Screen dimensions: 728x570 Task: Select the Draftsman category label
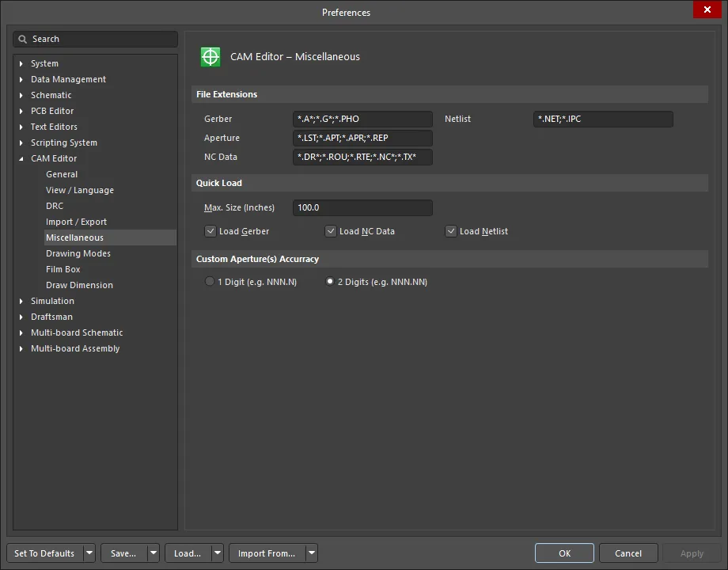coord(51,317)
